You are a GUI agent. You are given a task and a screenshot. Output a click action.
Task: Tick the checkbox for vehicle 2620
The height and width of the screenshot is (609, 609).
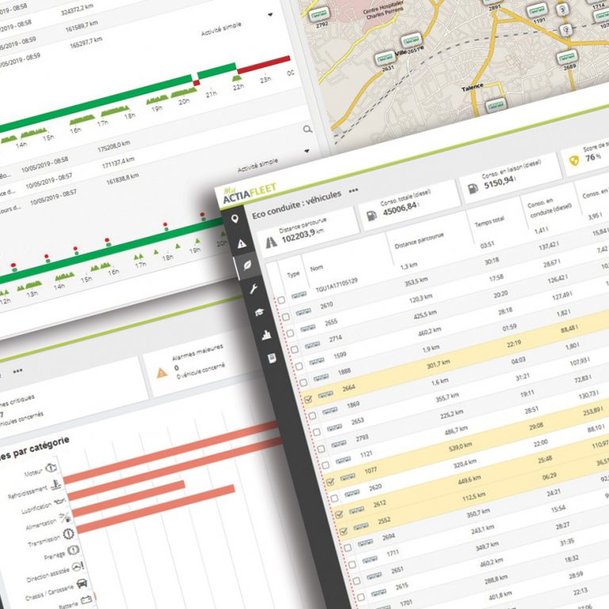click(334, 498)
